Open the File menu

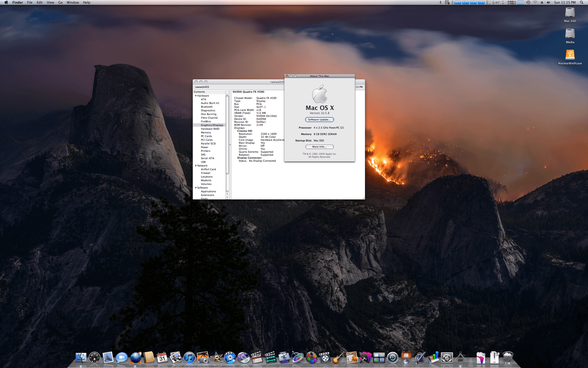click(30, 3)
